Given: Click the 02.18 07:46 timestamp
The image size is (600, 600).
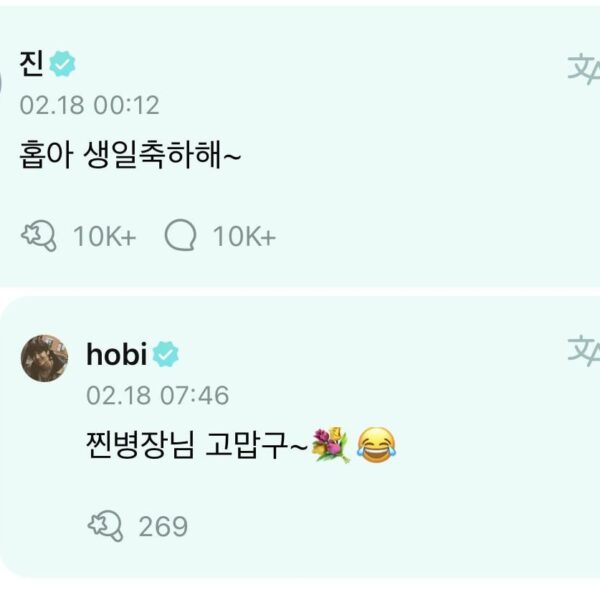Looking at the screenshot, I should (157, 395).
